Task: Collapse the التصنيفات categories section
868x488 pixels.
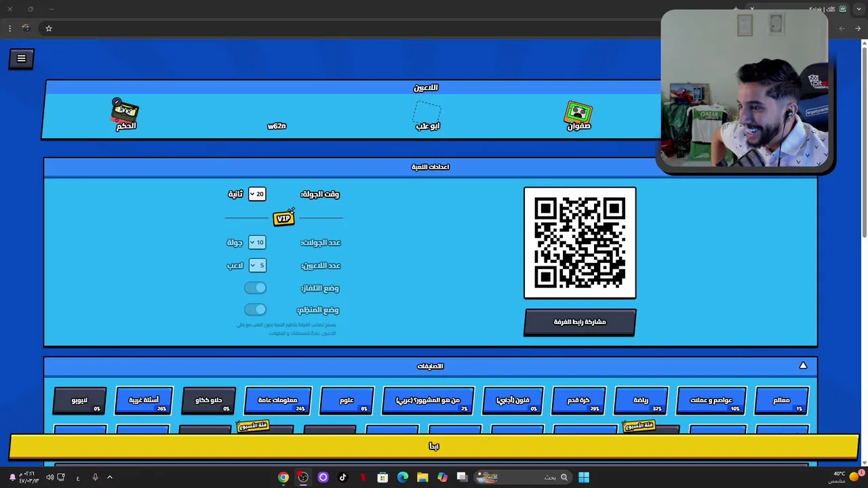Action: click(x=803, y=366)
